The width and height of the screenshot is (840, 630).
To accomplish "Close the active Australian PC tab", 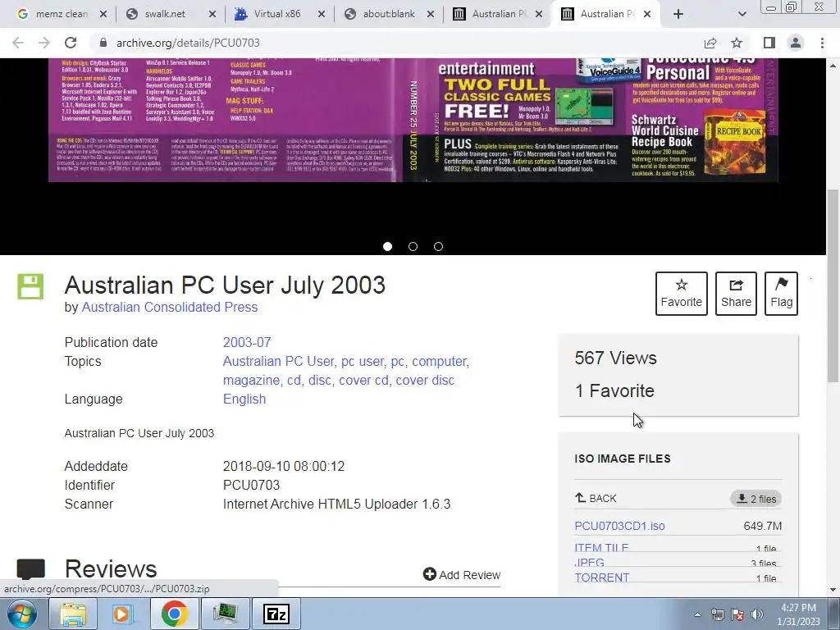I will 647,14.
